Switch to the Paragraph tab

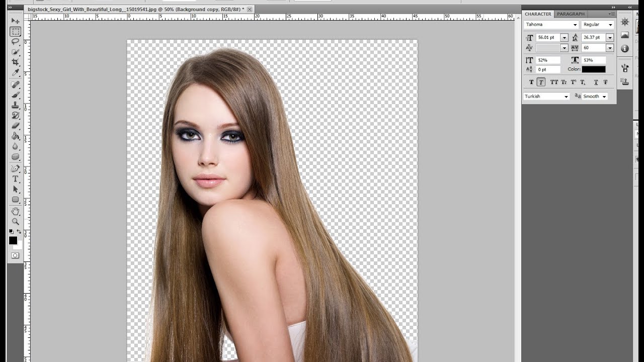[571, 14]
